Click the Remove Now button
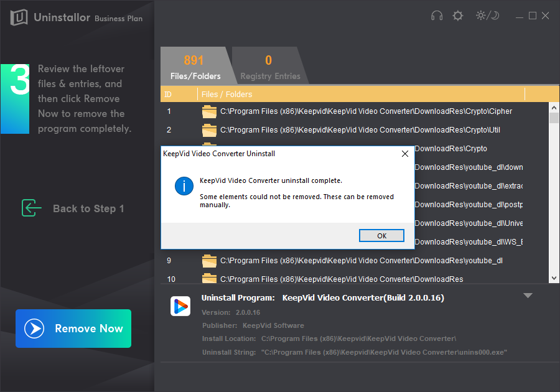Viewport: 560px width, 392px height. 73,329
